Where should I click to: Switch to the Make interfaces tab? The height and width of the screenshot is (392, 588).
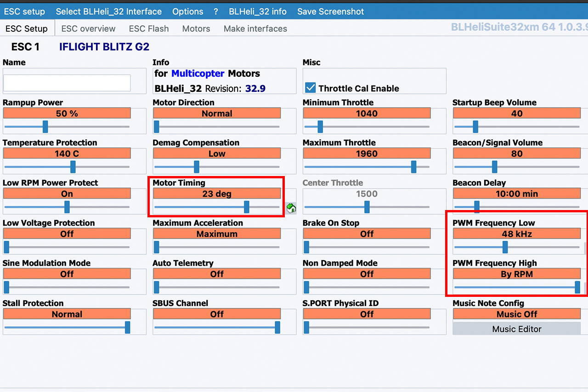click(255, 28)
